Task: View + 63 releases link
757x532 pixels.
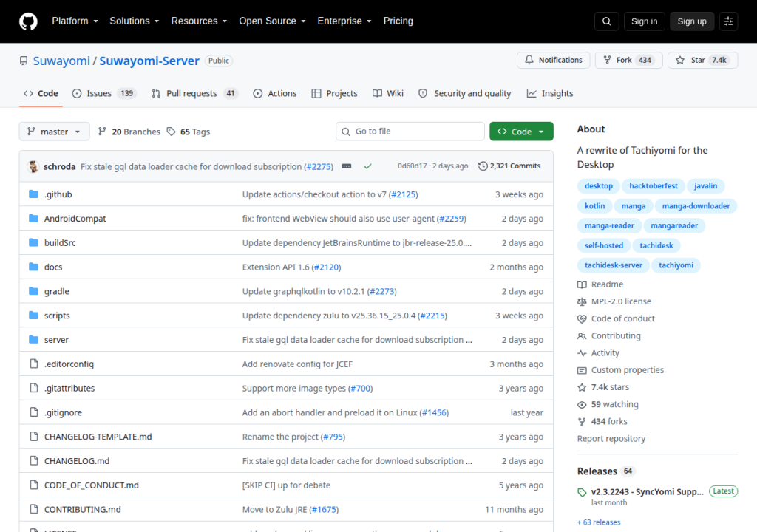Action: 599,522
